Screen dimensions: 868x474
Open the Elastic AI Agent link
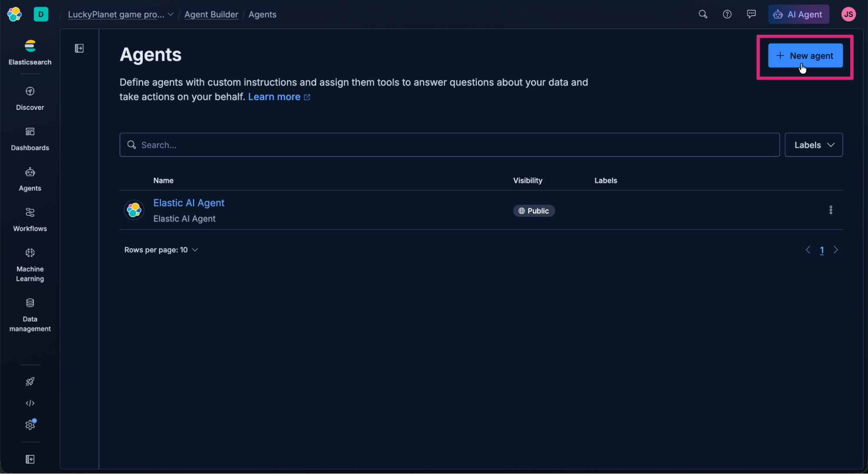(x=189, y=203)
